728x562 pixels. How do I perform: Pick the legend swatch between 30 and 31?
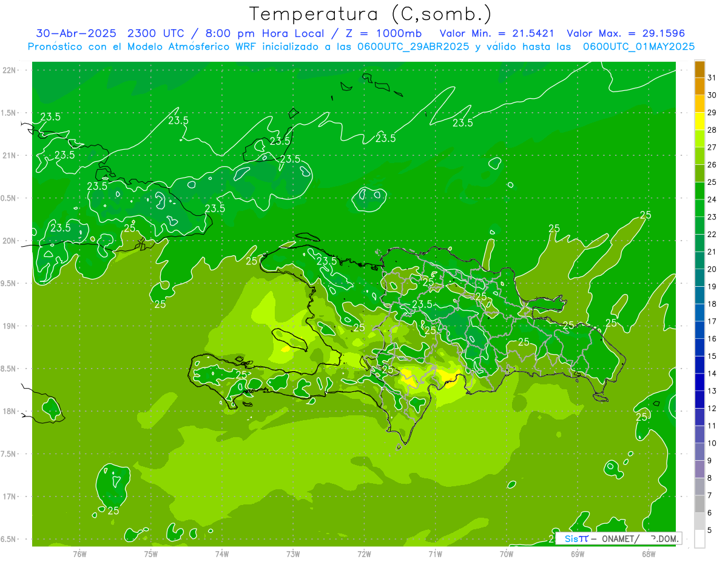pyautogui.click(x=699, y=86)
